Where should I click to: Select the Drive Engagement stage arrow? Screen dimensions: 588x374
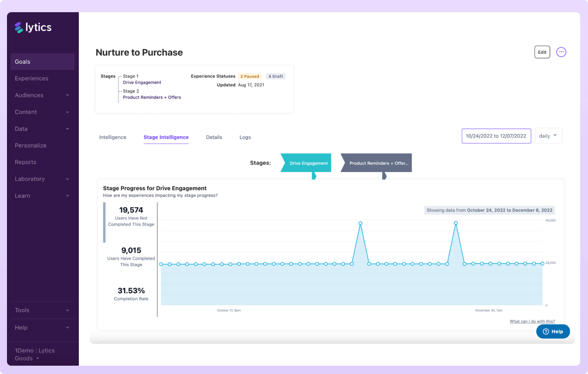306,163
